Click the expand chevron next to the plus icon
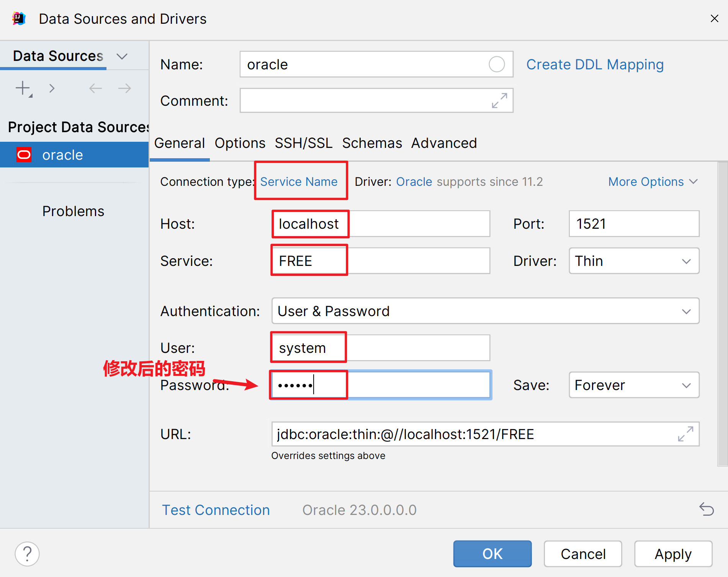 52,89
